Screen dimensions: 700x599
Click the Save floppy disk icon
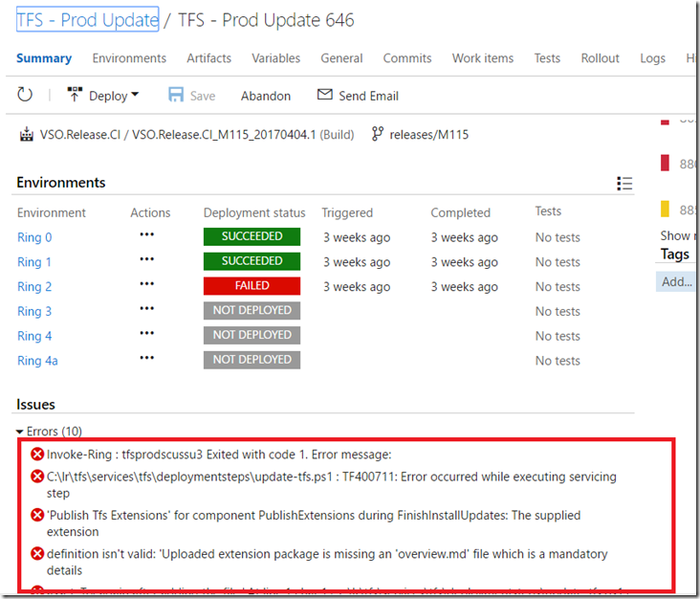[176, 95]
